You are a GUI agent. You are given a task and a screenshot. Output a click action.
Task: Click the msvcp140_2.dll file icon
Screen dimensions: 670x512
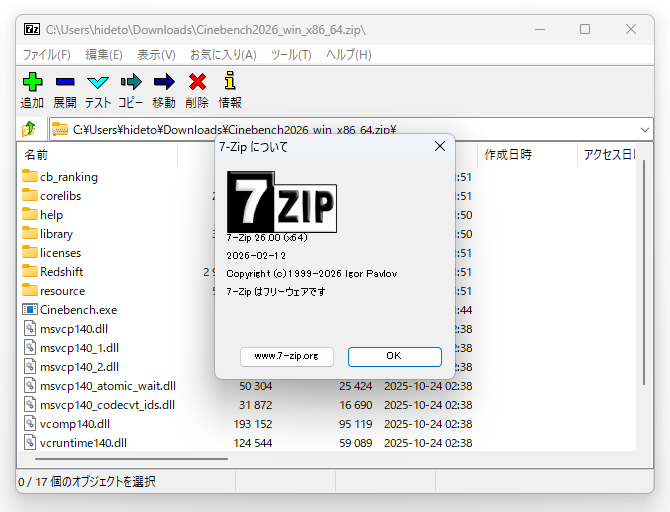point(29,366)
